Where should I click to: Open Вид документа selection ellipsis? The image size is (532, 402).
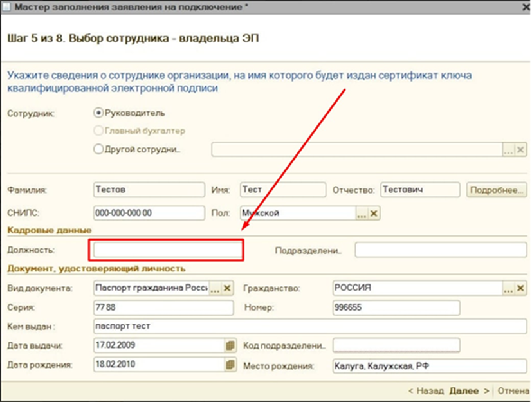click(215, 288)
